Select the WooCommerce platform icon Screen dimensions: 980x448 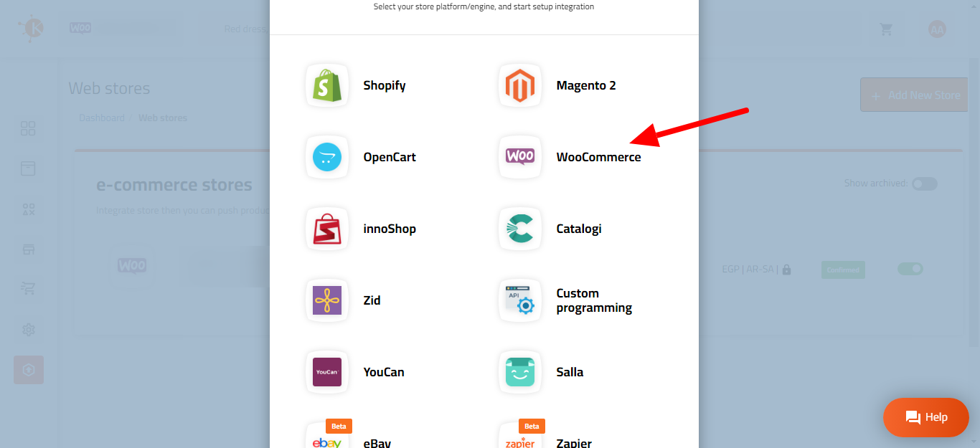pyautogui.click(x=520, y=157)
